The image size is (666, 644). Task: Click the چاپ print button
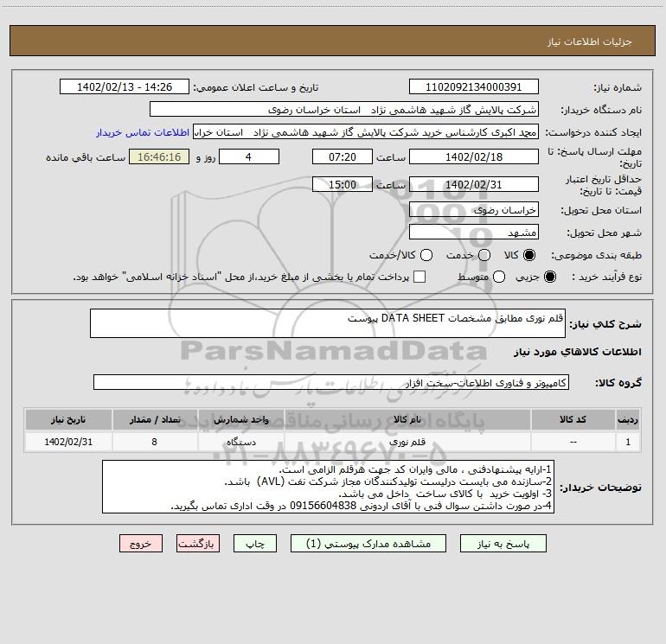click(255, 544)
